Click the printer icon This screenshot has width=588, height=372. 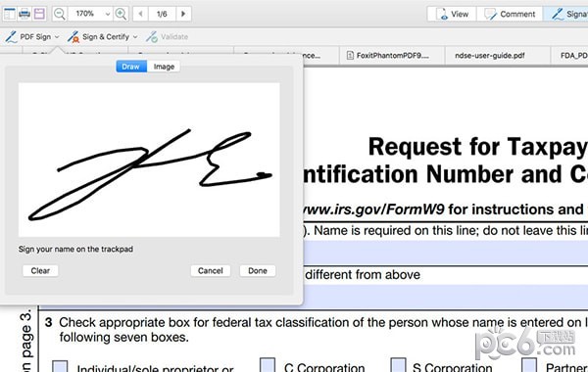(x=24, y=14)
